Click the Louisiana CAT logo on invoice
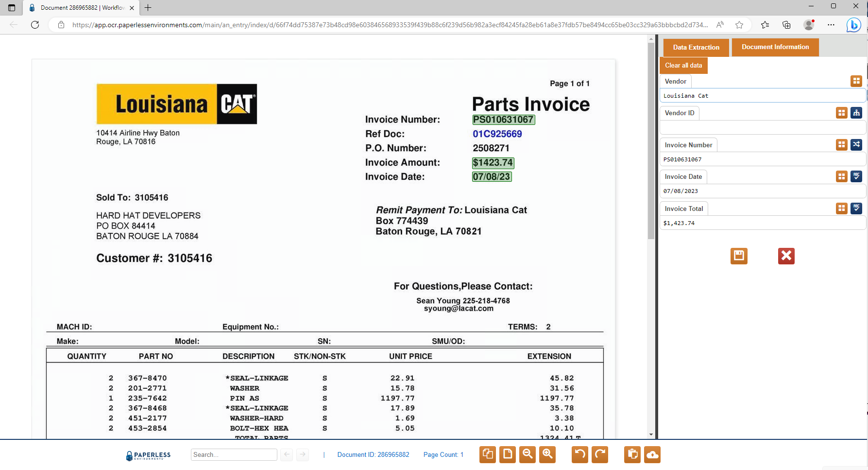This screenshot has height=470, width=868. click(x=177, y=104)
